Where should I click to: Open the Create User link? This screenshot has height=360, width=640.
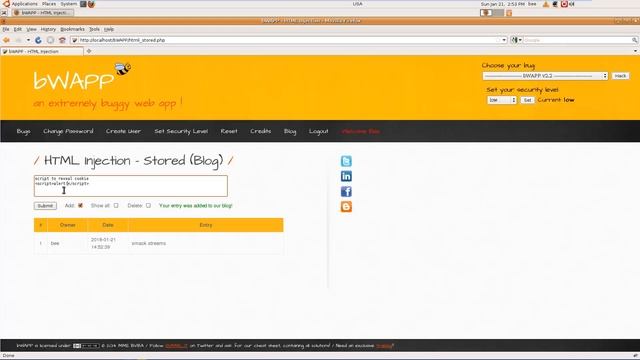click(x=123, y=131)
